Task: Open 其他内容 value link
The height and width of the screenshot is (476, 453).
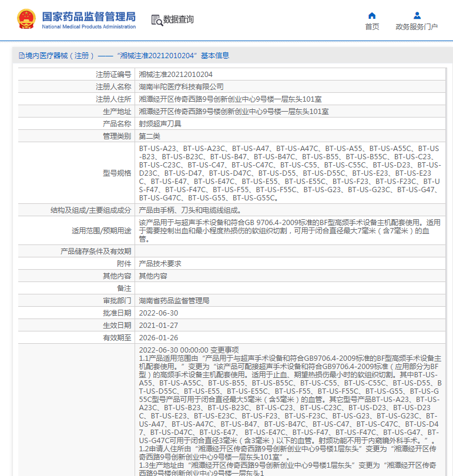Action: 153,276
